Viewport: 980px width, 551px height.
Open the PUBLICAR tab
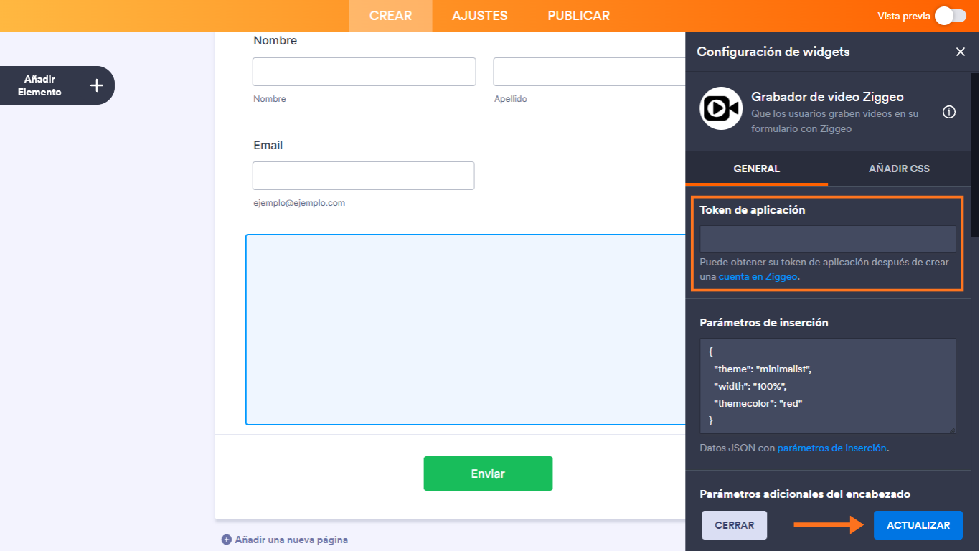tap(578, 15)
